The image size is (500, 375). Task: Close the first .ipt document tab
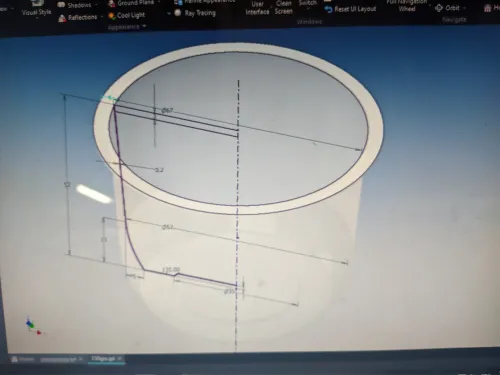81,359
